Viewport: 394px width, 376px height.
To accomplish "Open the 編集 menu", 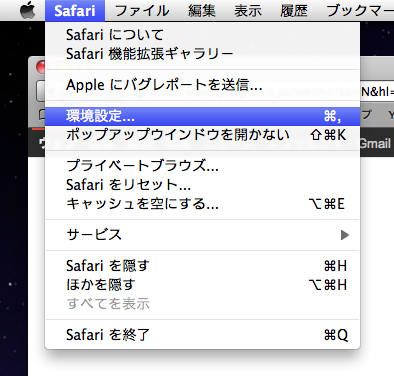I will point(202,11).
